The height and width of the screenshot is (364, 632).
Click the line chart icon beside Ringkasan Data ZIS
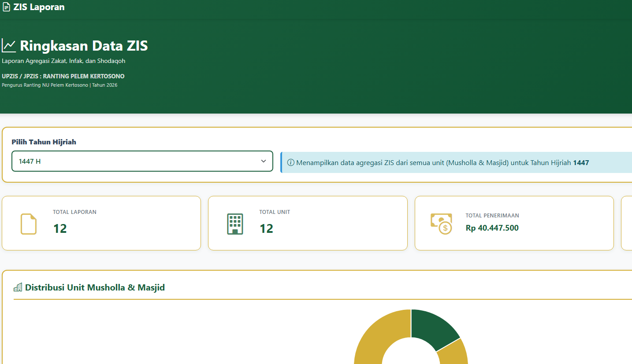9,45
